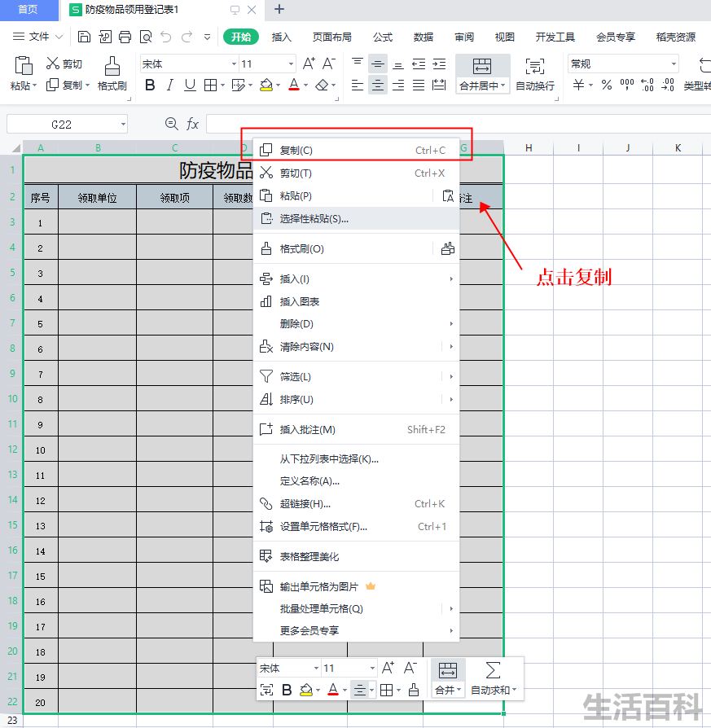Toggle horizontal center alignment in ribbon
This screenshot has height=728, width=711.
(378, 85)
